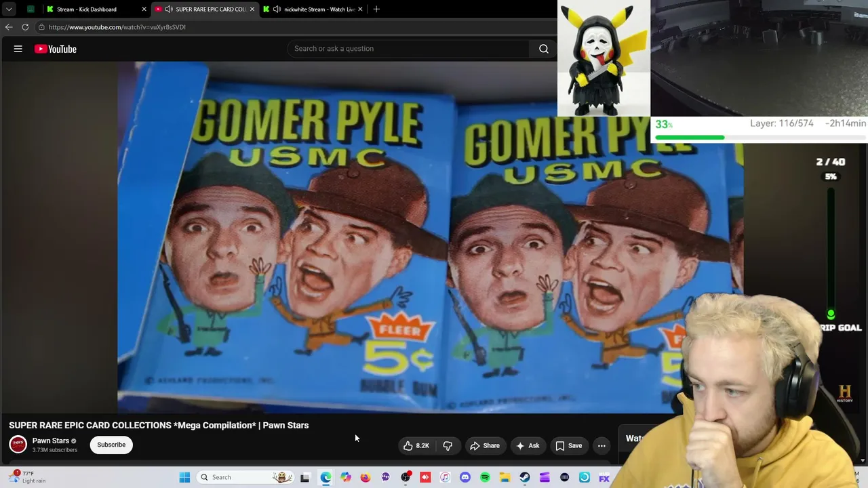Open a new browser tab

(376, 9)
